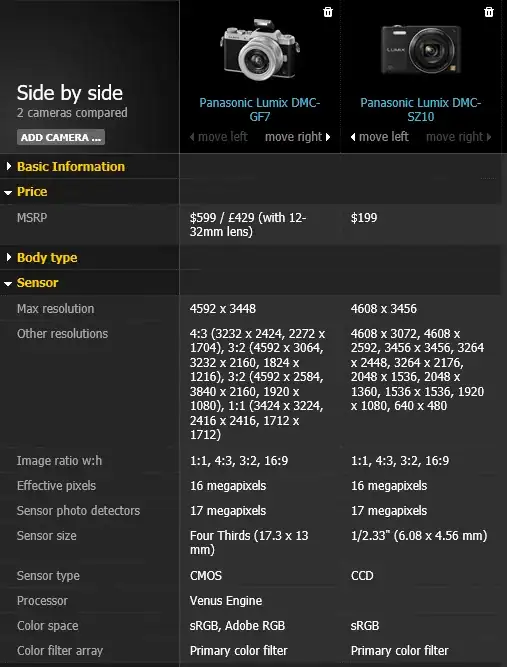Click the ADD CAMERA button
507x667 pixels.
[61, 137]
